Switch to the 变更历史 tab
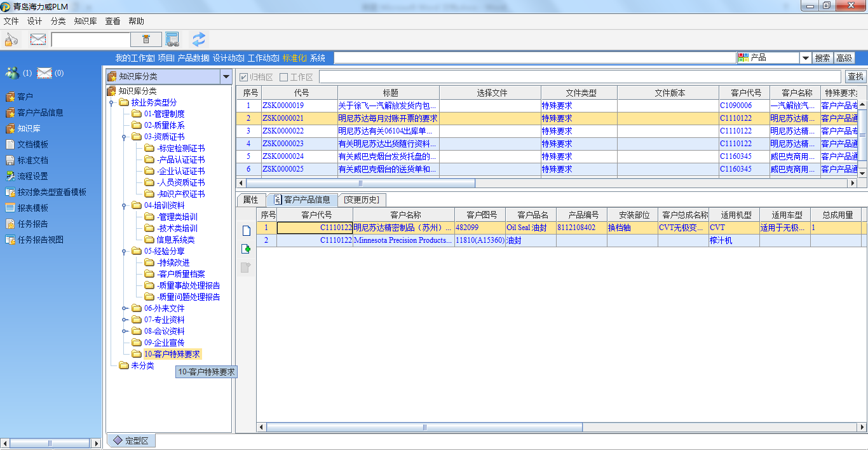 point(361,200)
